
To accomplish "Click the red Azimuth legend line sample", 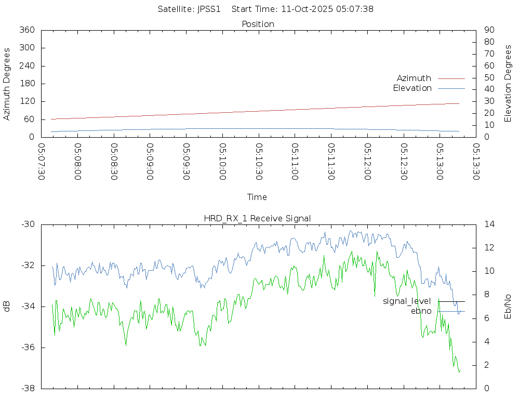I will (451, 78).
